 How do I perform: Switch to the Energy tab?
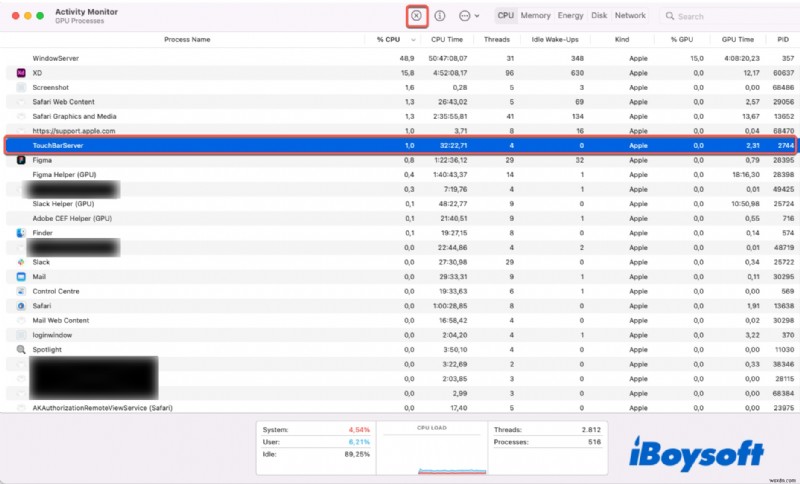(570, 16)
